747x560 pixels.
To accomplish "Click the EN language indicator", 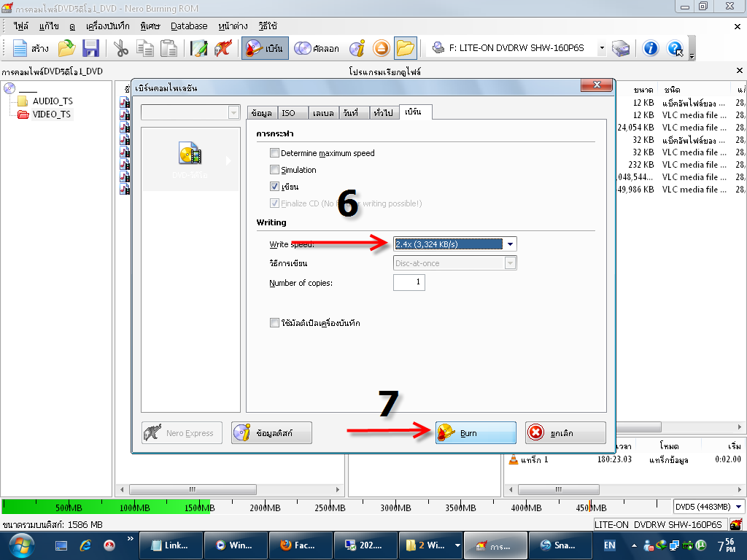I will (609, 545).
